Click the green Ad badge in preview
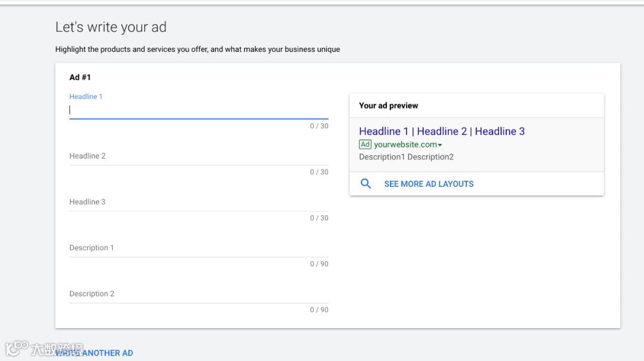 click(x=365, y=144)
